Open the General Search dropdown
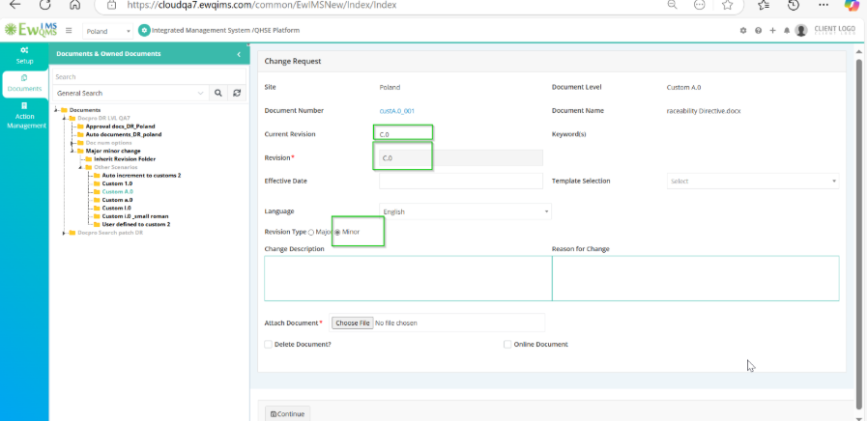This screenshot has height=421, width=868. [130, 93]
